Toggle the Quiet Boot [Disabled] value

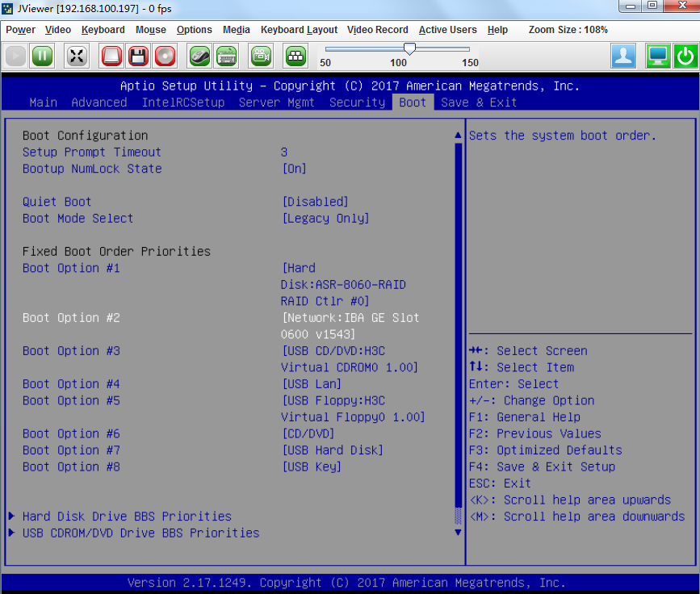[x=315, y=202]
